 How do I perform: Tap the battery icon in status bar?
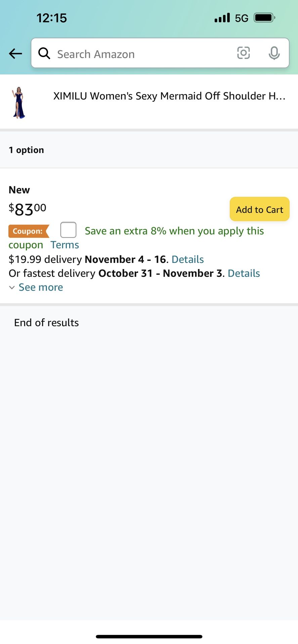click(x=264, y=18)
